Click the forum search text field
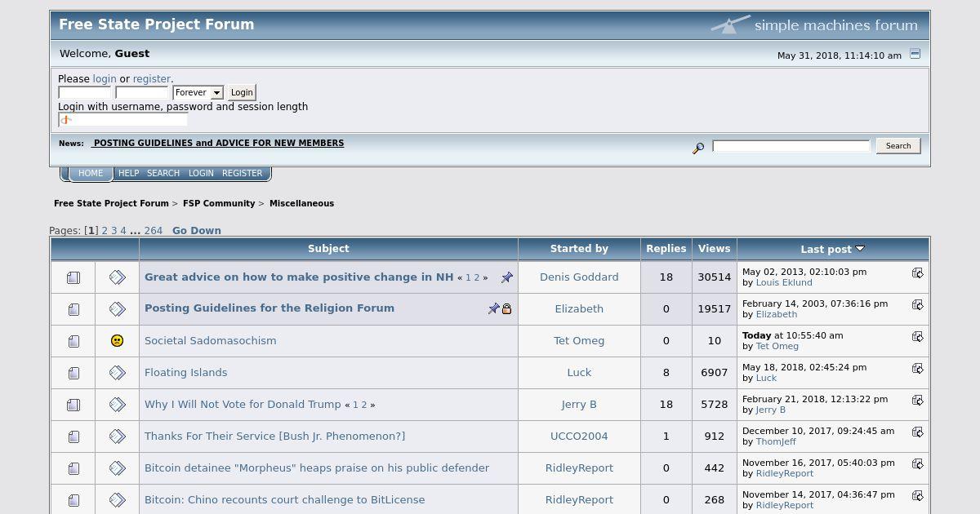This screenshot has height=514, width=980. pos(791,146)
